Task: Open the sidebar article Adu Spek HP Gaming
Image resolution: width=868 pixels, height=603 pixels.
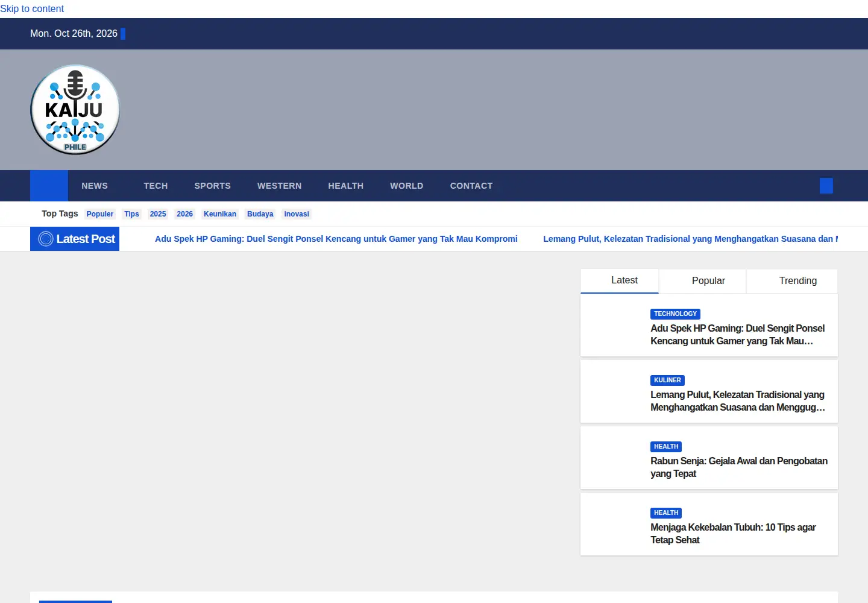Action: tap(738, 335)
